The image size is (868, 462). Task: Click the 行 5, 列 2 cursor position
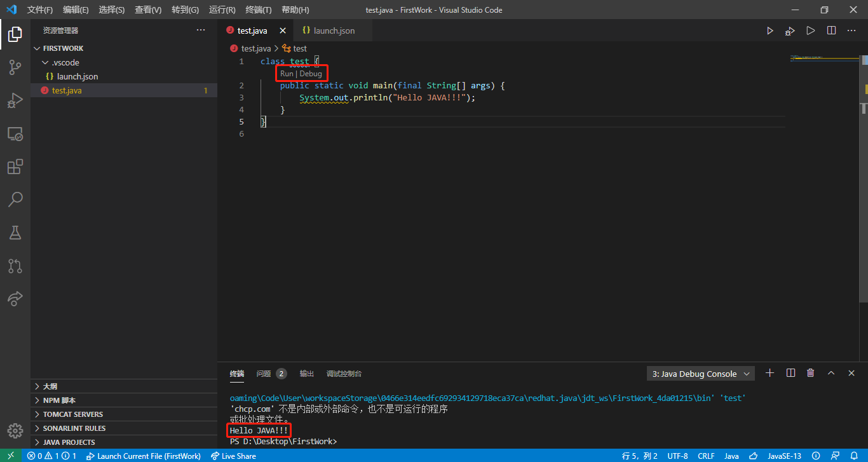click(x=640, y=456)
